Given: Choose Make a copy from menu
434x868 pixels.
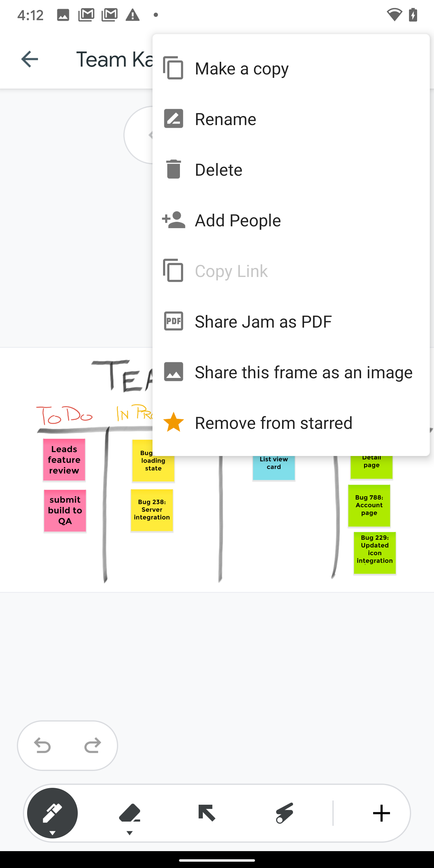Looking at the screenshot, I should pyautogui.click(x=242, y=68).
